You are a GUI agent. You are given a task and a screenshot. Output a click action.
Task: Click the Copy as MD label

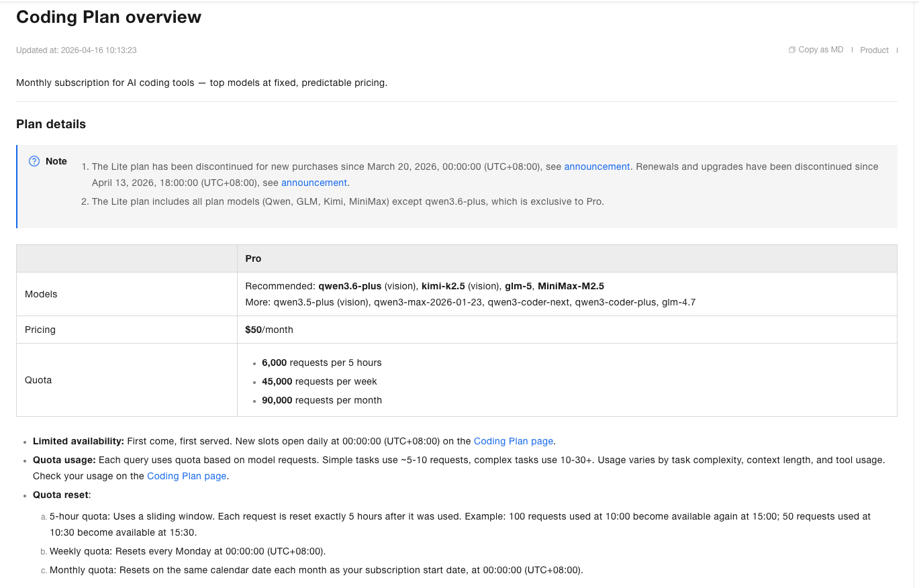[821, 50]
